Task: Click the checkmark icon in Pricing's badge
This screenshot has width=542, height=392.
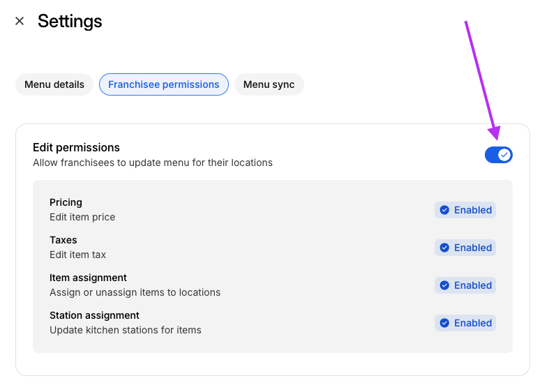Action: (x=444, y=210)
